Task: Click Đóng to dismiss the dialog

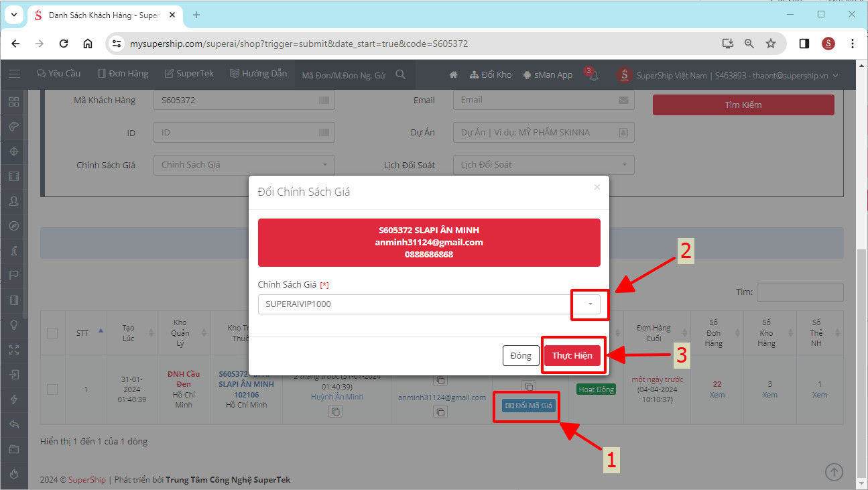Action: pyautogui.click(x=521, y=356)
